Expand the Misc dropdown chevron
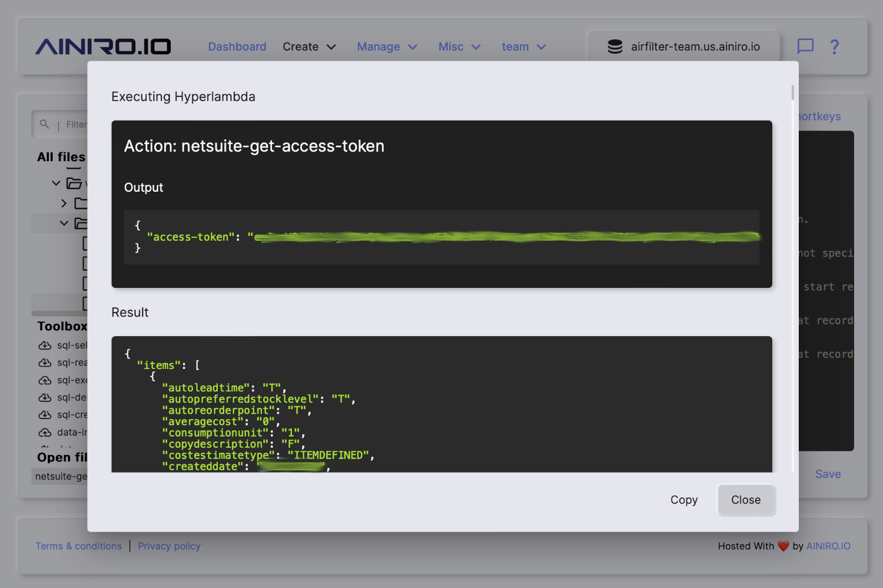883x588 pixels. click(x=476, y=47)
